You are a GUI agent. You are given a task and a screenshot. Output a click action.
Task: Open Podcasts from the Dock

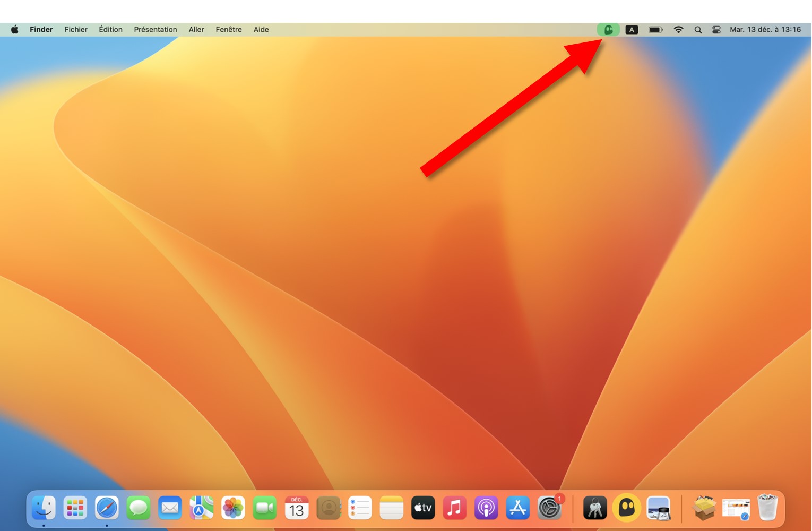[x=486, y=508]
